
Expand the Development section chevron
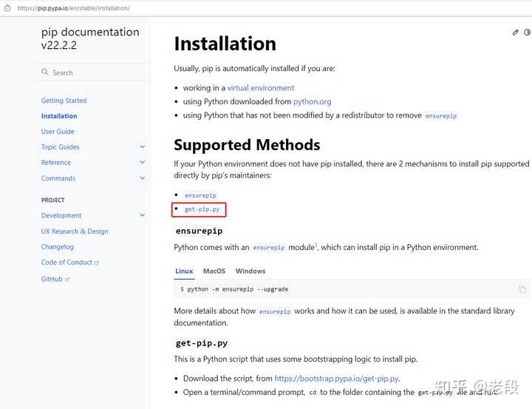pos(143,215)
